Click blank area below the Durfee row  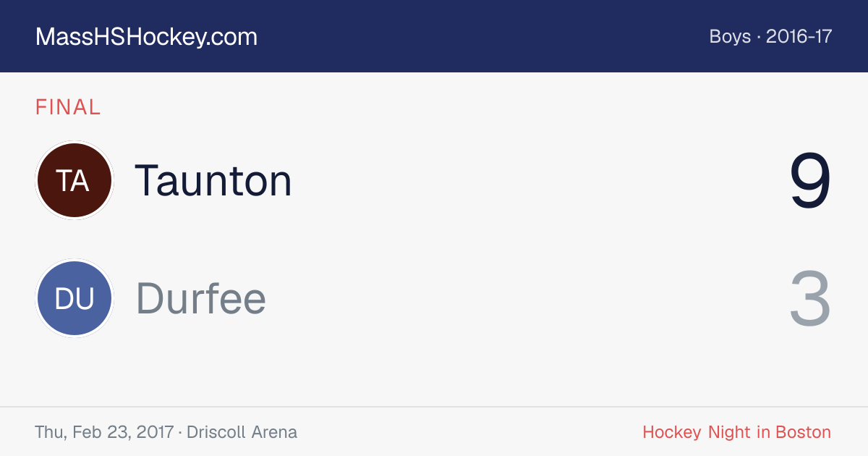coord(434,372)
